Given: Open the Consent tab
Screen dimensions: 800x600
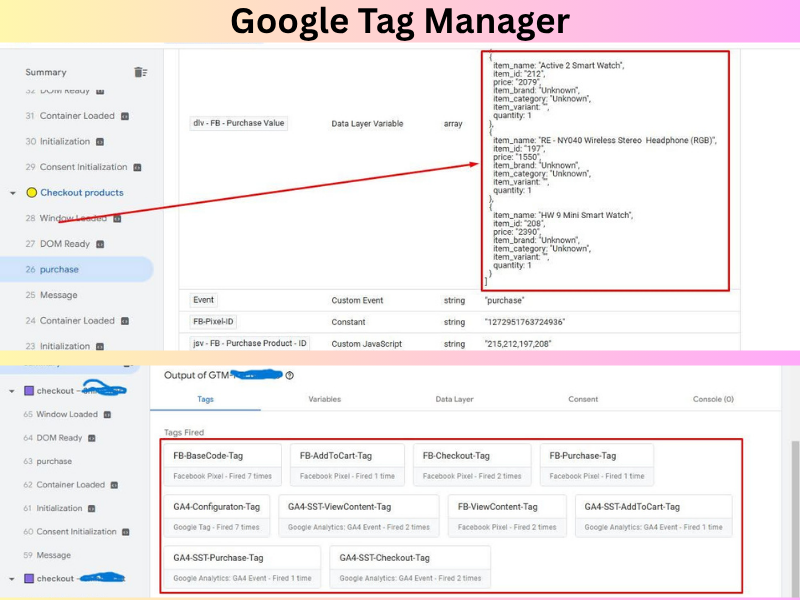Looking at the screenshot, I should click(x=583, y=399).
